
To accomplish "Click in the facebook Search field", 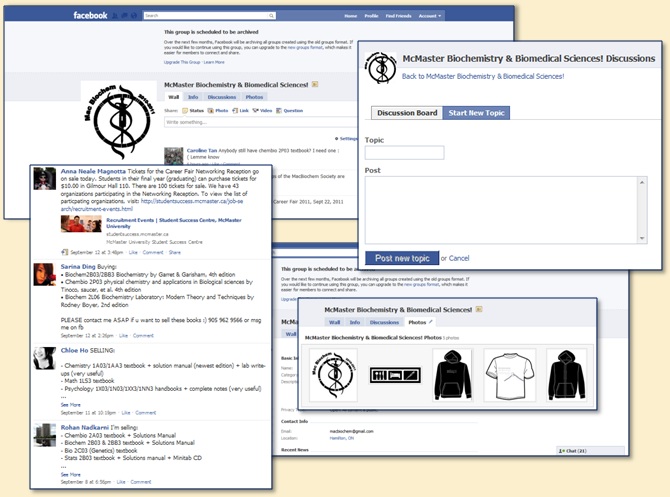I will coord(206,16).
